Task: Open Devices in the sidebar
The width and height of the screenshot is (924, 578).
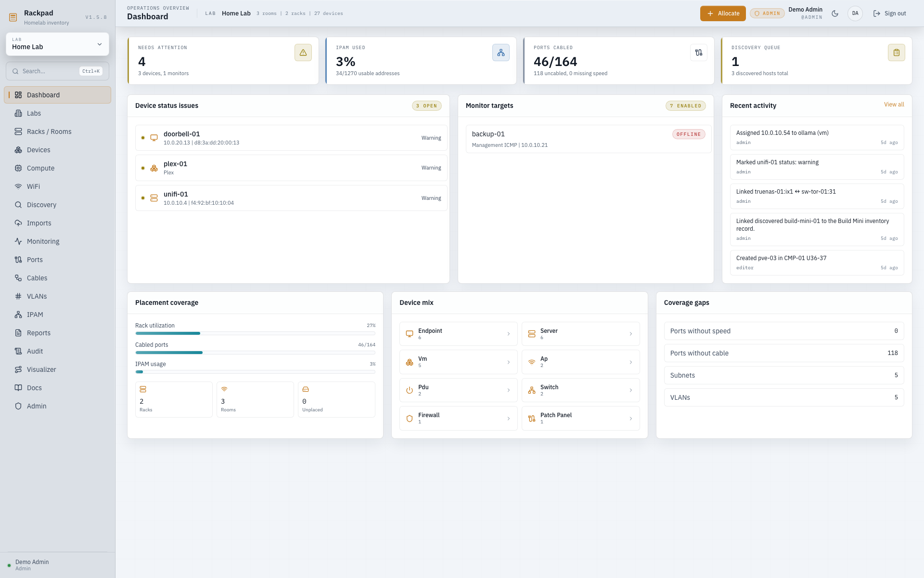Action: tap(57, 150)
